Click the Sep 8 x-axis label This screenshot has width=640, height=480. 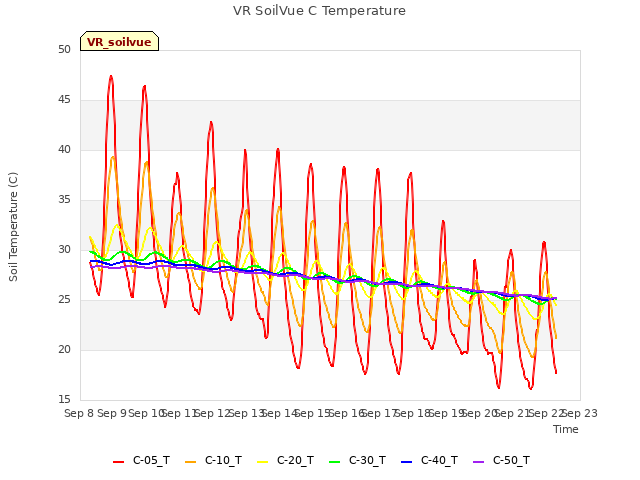click(79, 413)
